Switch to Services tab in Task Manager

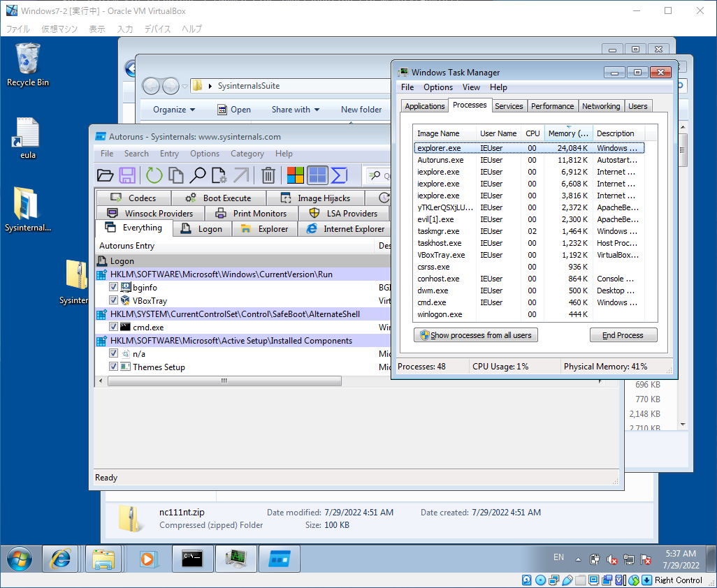(x=509, y=106)
